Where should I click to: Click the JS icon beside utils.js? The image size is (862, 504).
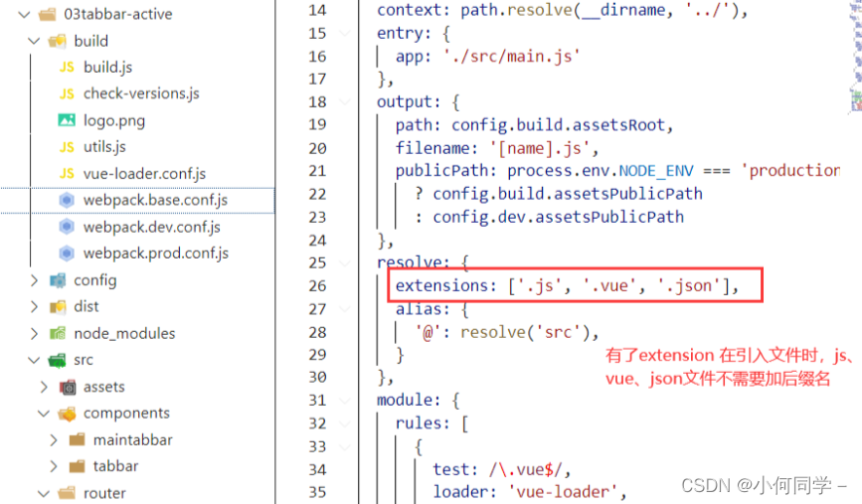(67, 147)
